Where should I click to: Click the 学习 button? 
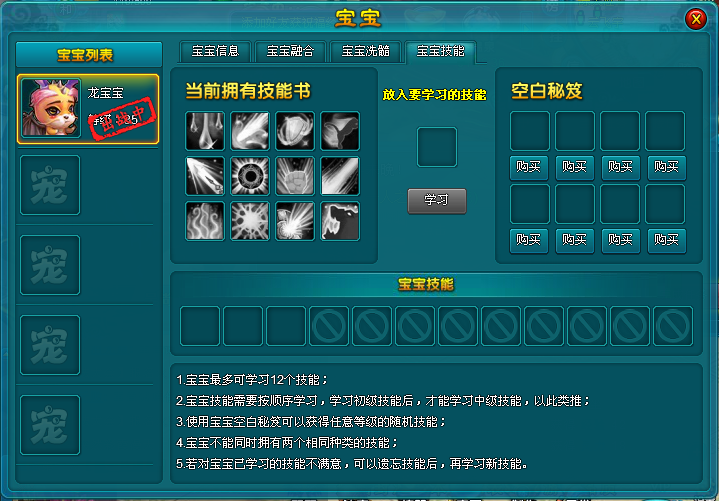click(x=437, y=201)
